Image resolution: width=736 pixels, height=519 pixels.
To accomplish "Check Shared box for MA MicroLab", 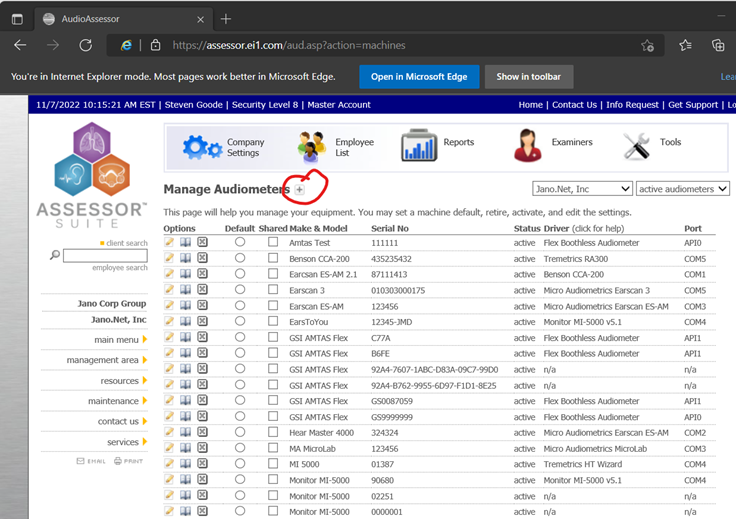I will point(273,448).
